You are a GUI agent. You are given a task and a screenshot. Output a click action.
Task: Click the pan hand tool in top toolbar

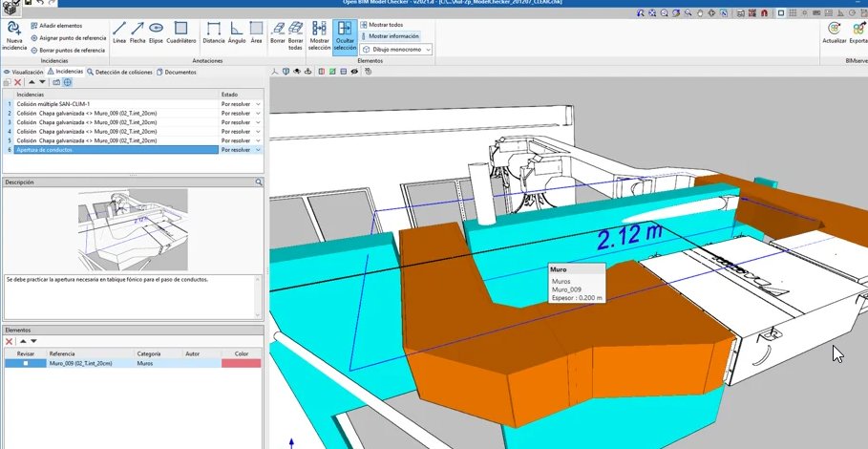point(700,12)
